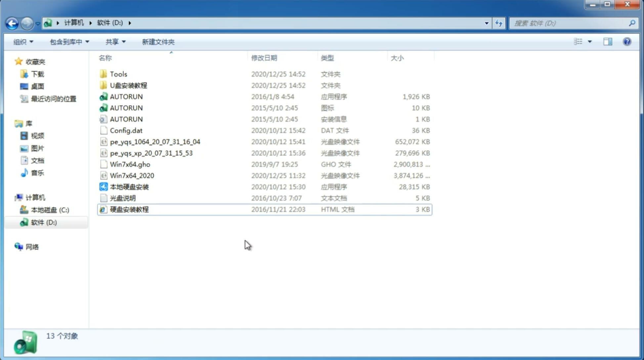Click 新建文件夹 button in toolbar
The width and height of the screenshot is (644, 360).
pos(158,42)
